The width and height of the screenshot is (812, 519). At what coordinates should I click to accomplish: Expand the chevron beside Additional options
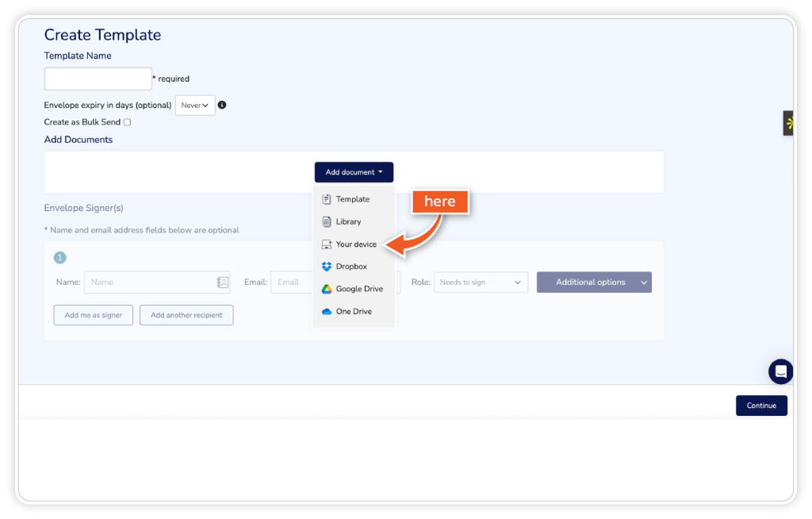pos(644,283)
